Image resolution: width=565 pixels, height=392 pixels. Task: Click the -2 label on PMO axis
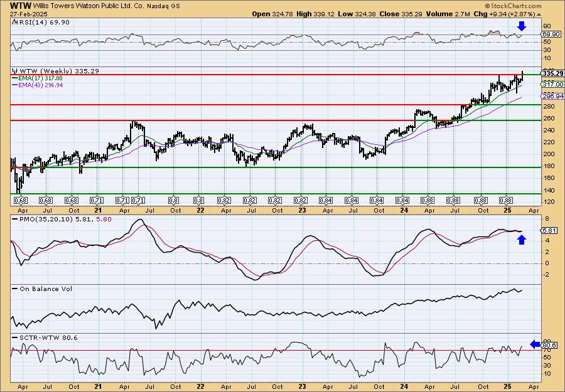546,275
